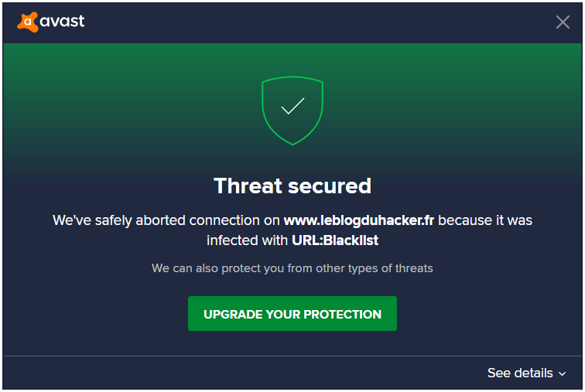Click the empty footer bar left of See details
This screenshot has width=585, height=392.
pos(242,373)
